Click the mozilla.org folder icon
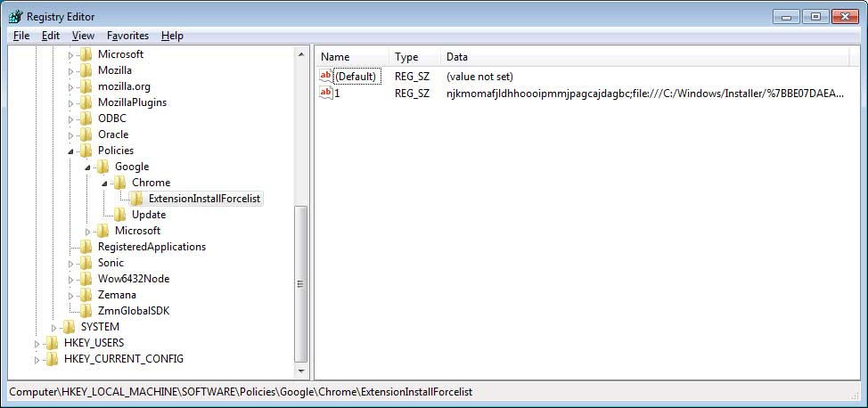The width and height of the screenshot is (868, 408). tap(86, 86)
